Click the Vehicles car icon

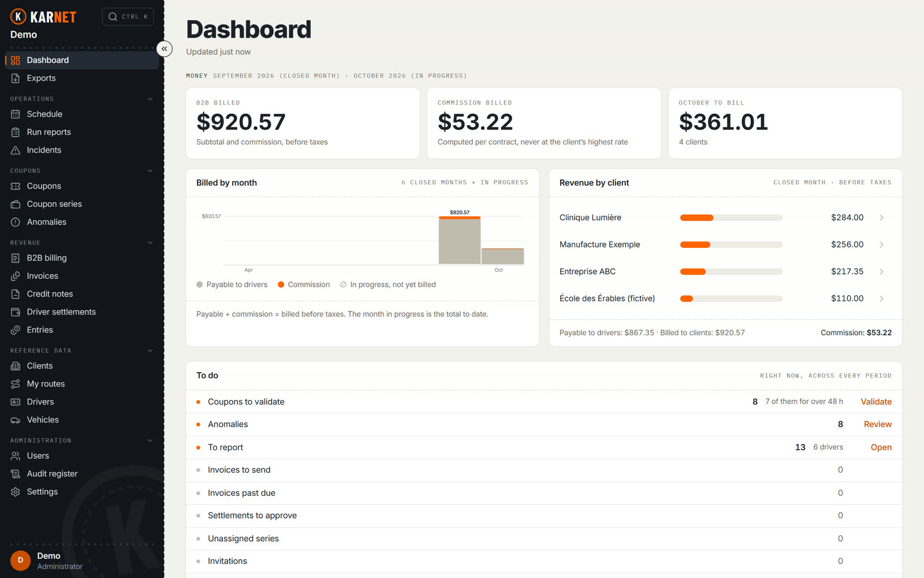[16, 420]
